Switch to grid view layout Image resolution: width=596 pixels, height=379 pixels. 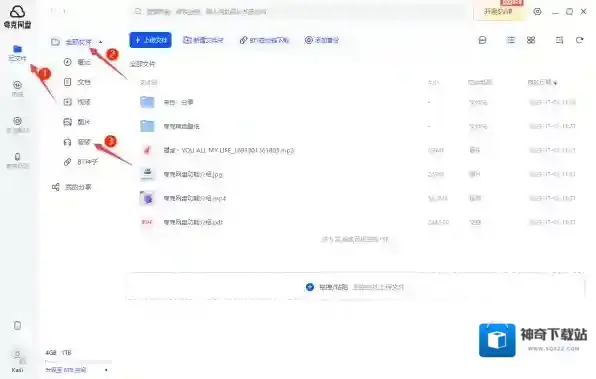point(531,40)
